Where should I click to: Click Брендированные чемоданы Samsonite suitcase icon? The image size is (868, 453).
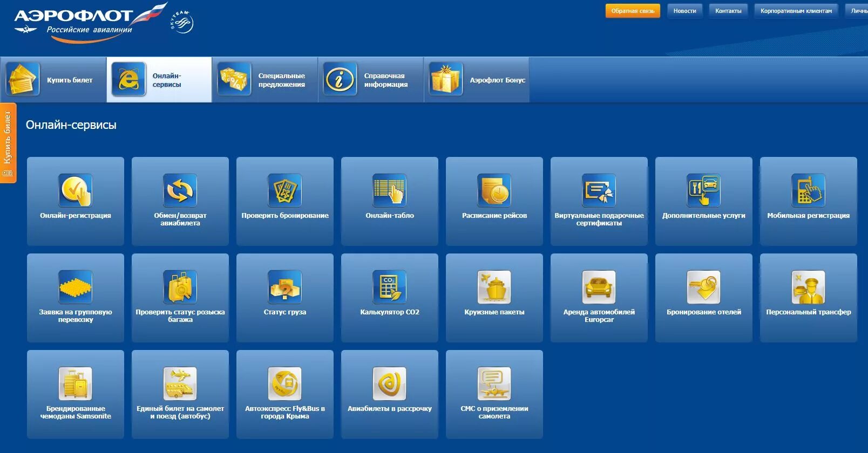coord(76,383)
